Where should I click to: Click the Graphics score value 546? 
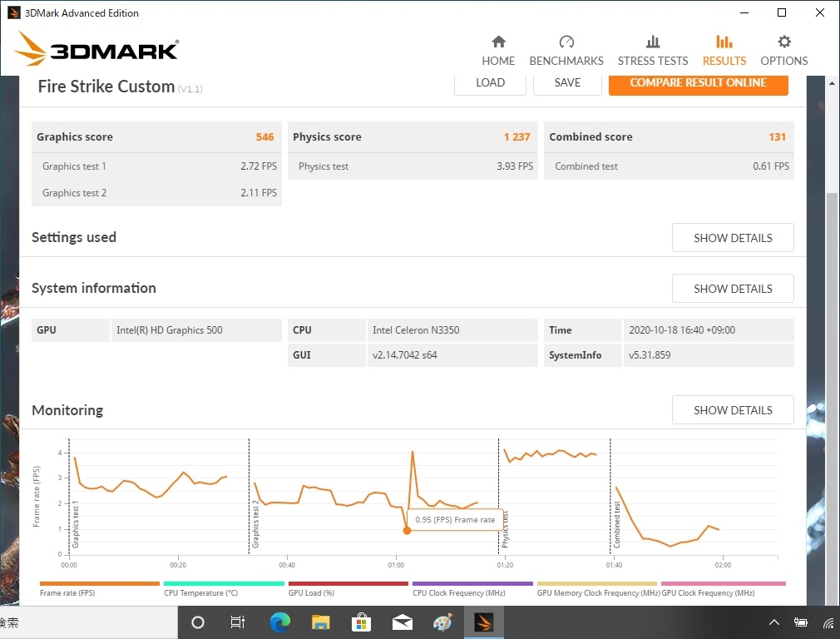(264, 136)
